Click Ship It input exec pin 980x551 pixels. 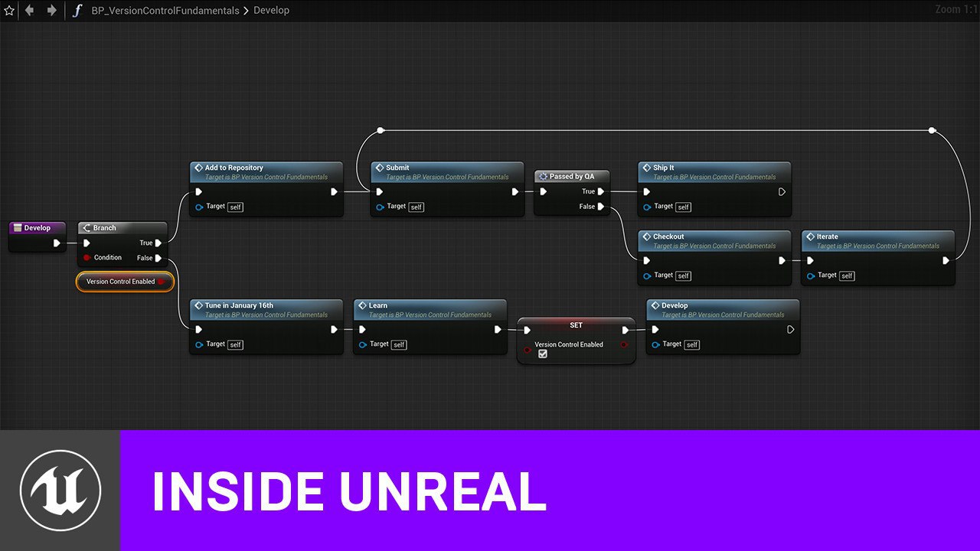tap(646, 192)
